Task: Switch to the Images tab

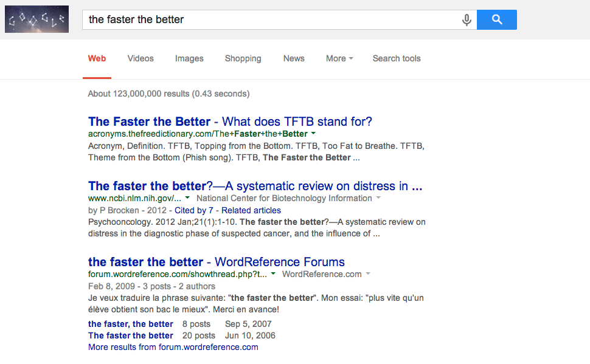Action: coord(189,58)
